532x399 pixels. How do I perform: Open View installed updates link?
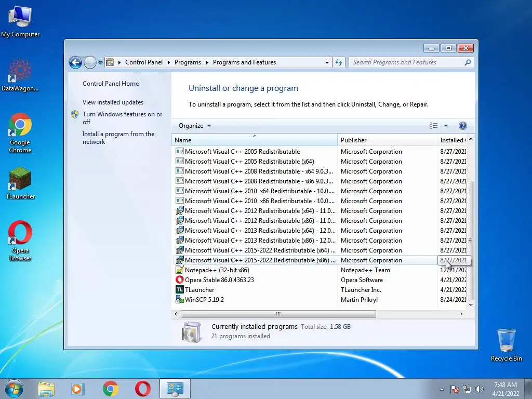tap(113, 102)
